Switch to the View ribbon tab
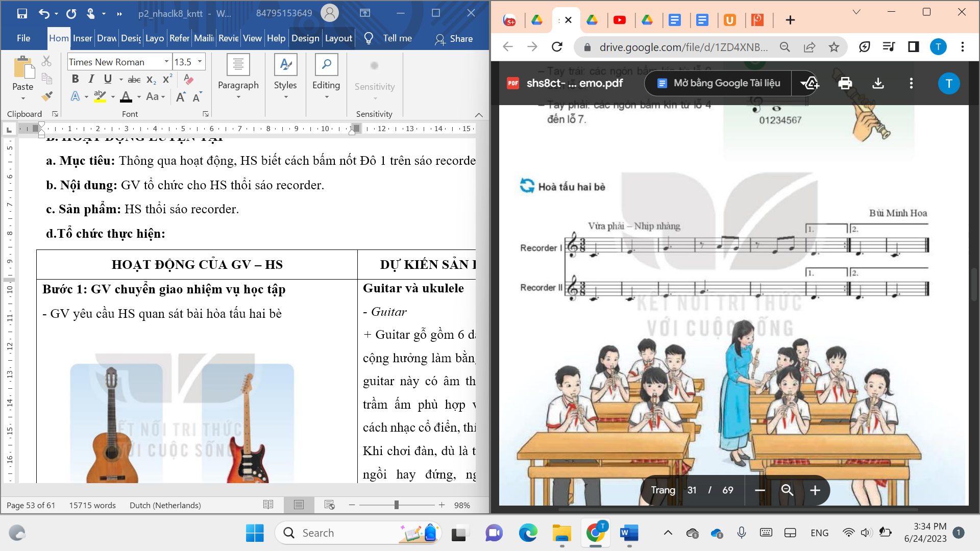Image resolution: width=980 pixels, height=551 pixels. [252, 38]
